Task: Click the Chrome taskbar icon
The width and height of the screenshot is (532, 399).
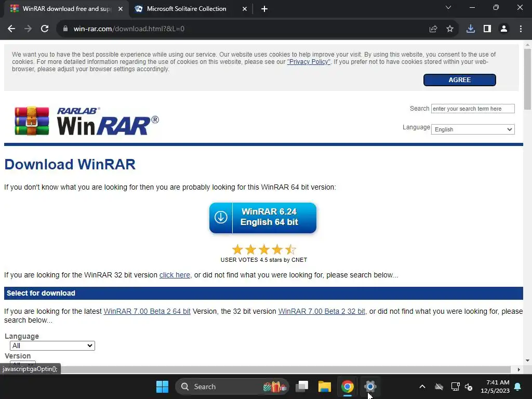Action: [x=348, y=387]
